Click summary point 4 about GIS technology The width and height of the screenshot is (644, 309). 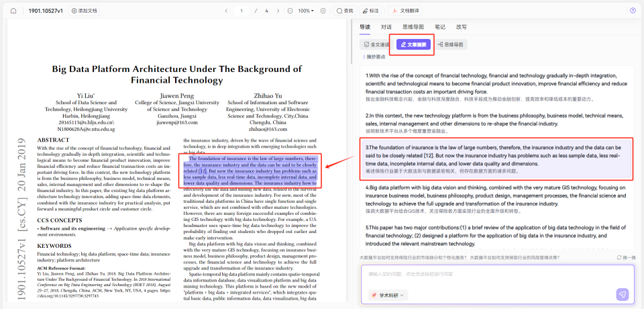pyautogui.click(x=496, y=200)
